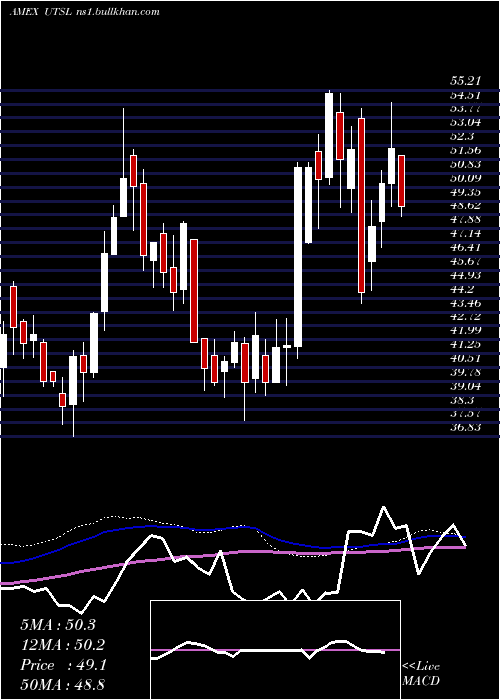Viewport: 500px width, 700px height.
Task: Click the 47.88 price level label
Action: click(x=465, y=219)
